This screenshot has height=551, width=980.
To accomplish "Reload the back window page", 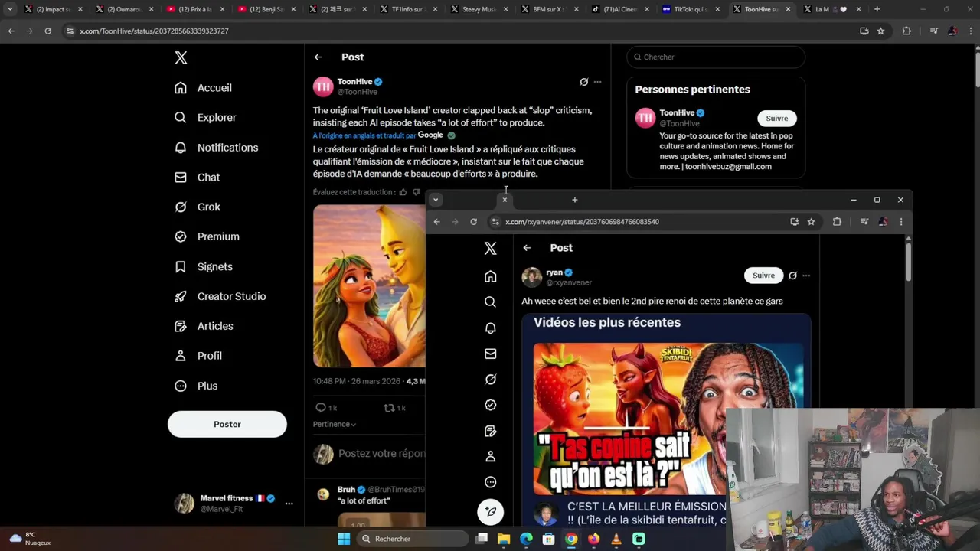I will click(x=47, y=31).
